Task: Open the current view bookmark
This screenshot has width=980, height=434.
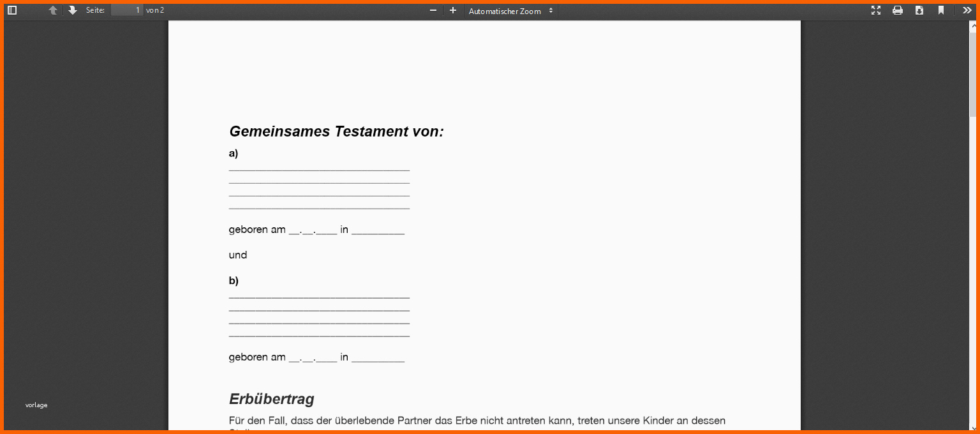Action: tap(941, 10)
